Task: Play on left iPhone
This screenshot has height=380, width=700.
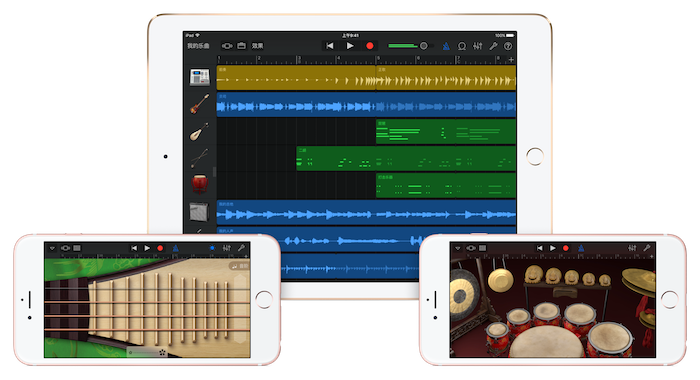Action: click(x=147, y=248)
